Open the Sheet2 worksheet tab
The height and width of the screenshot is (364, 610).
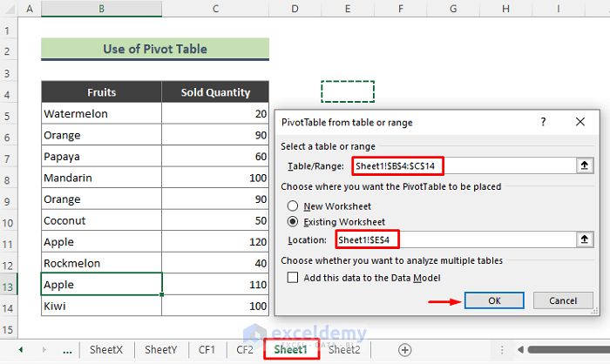click(344, 350)
